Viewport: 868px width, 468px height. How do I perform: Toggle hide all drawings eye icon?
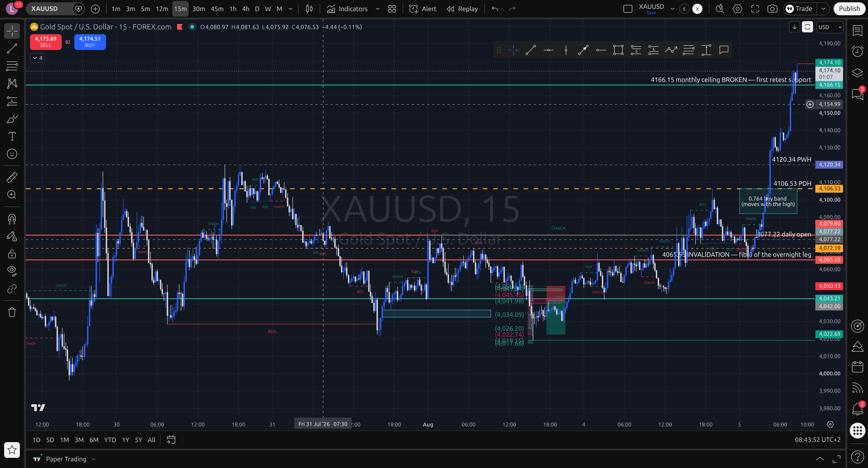click(x=12, y=271)
